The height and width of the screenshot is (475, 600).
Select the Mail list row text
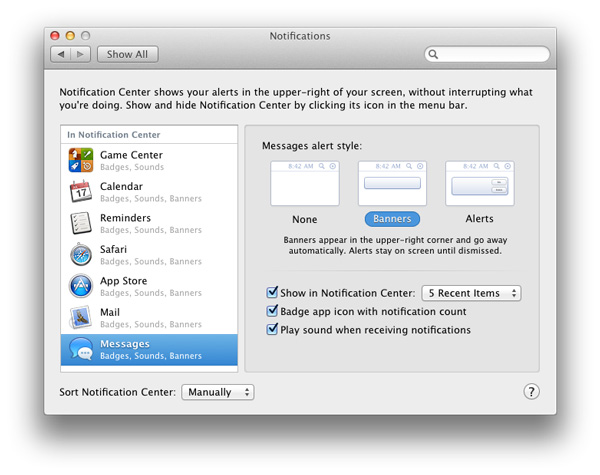pos(151,318)
